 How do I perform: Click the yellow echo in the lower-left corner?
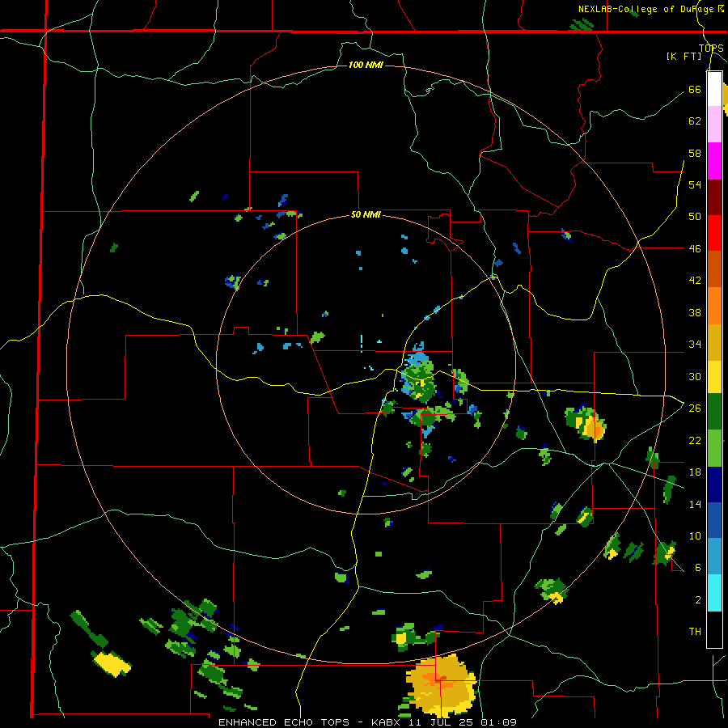(112, 663)
